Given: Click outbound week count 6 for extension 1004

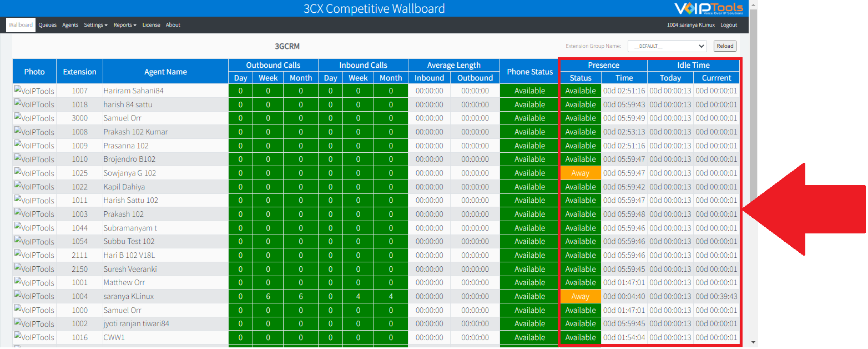Looking at the screenshot, I should pos(268,296).
